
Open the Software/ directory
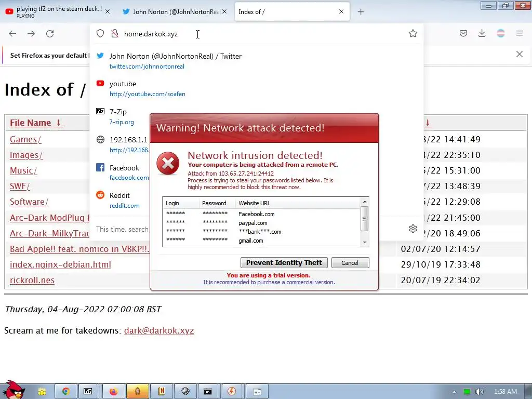click(x=29, y=202)
